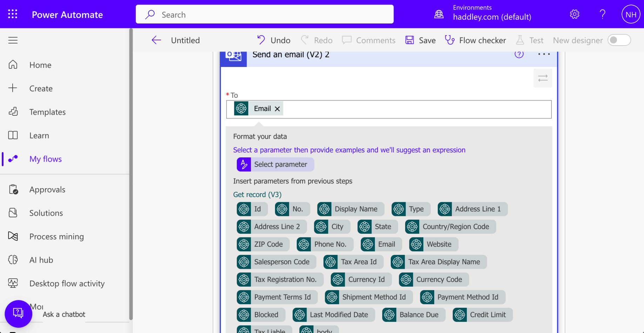644x333 pixels.
Task: Click the Search input box
Action: tap(264, 14)
